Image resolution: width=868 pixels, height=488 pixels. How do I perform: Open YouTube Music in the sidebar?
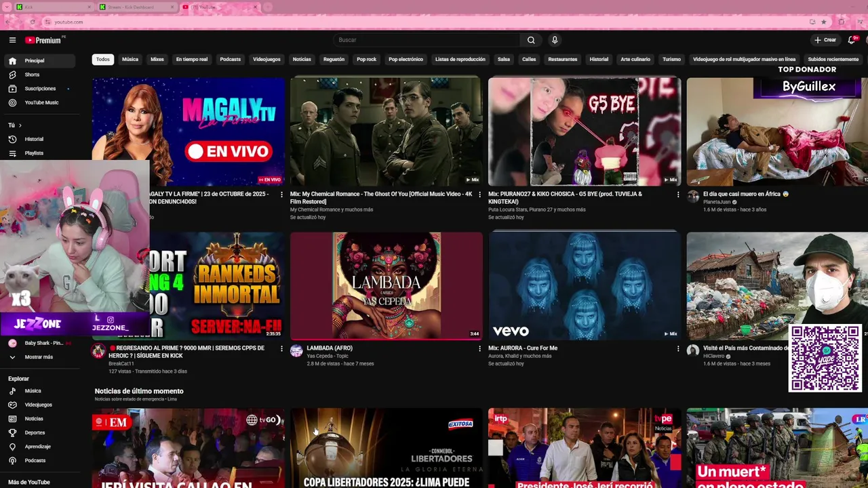click(41, 103)
